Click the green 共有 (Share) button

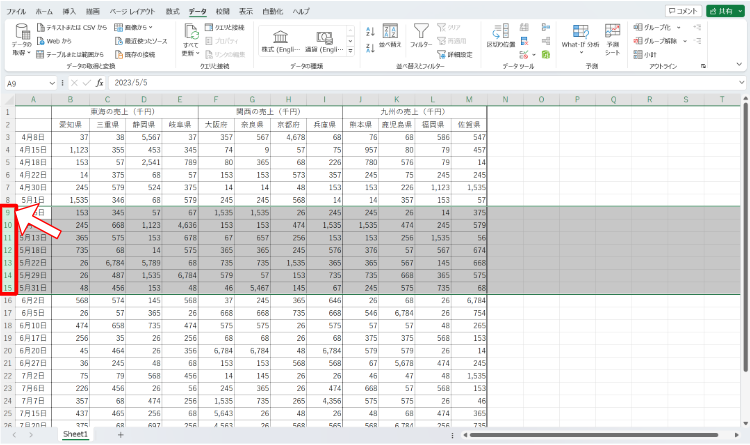[724, 10]
